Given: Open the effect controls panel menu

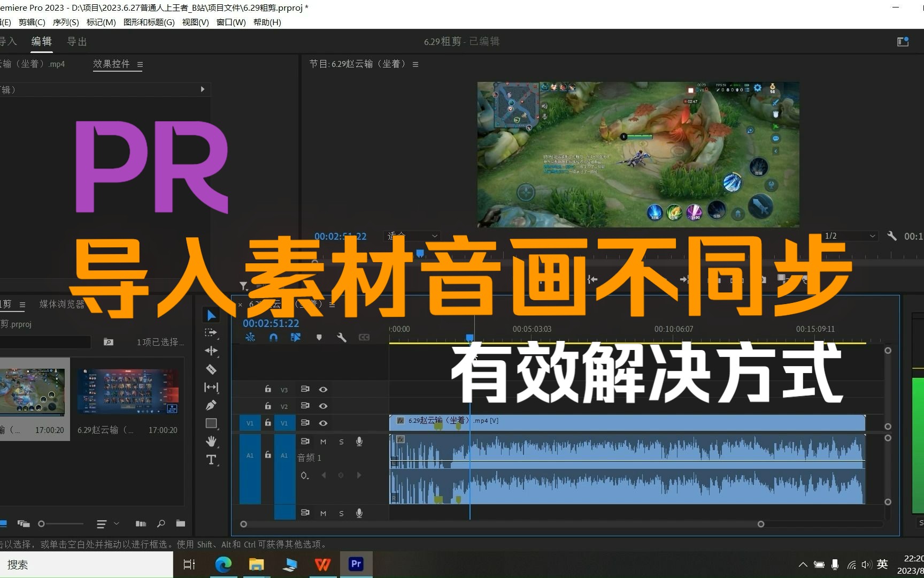Looking at the screenshot, I should (x=140, y=65).
